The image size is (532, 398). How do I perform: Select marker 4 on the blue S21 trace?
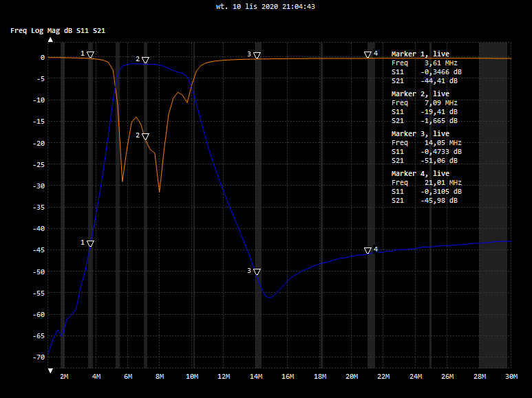tap(368, 251)
